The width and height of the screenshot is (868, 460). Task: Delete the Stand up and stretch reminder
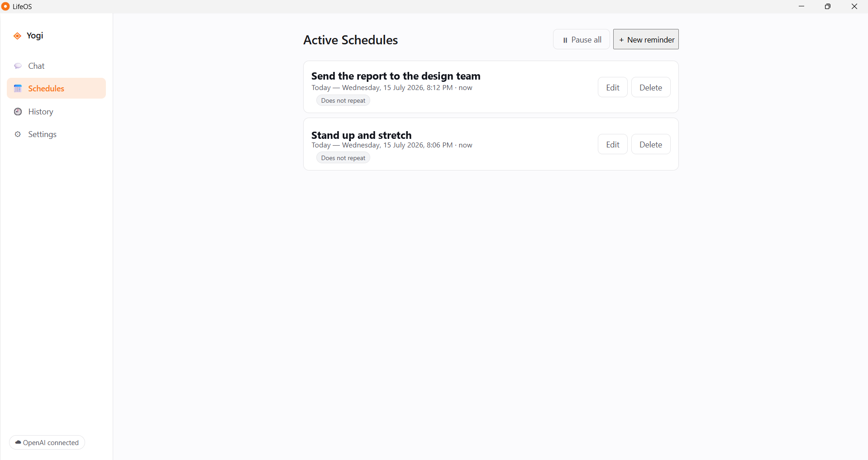[651, 144]
